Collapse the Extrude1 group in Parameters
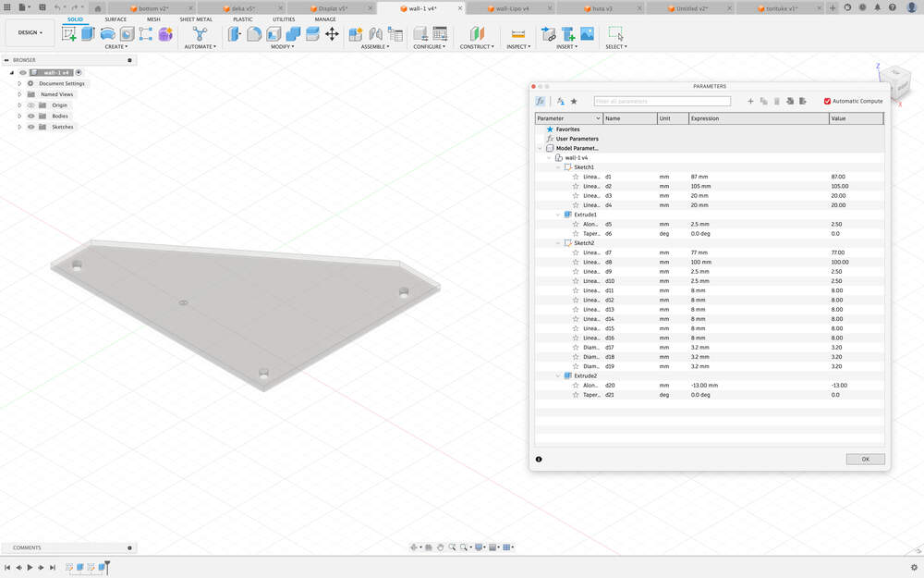Screen dimensions: 924x578 tap(558, 215)
